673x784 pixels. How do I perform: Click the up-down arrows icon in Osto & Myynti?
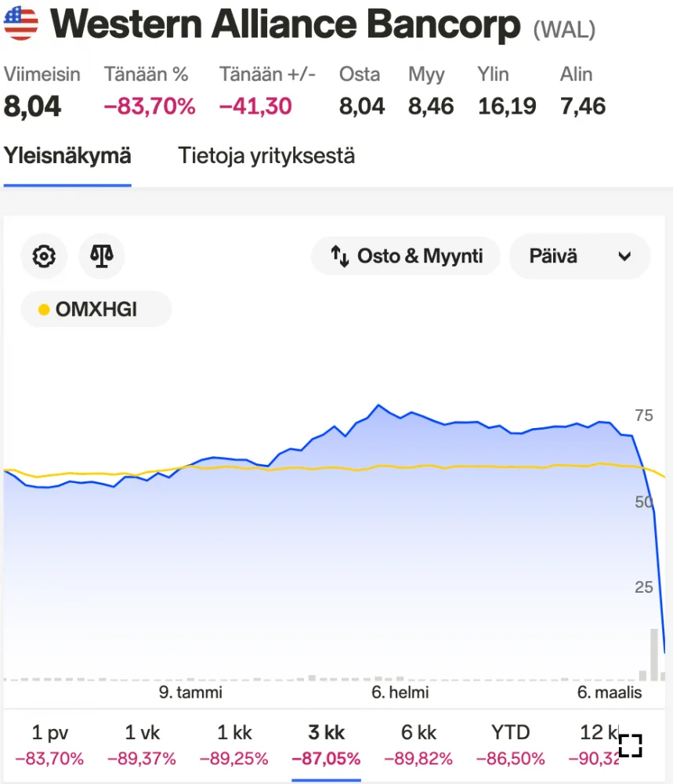click(339, 256)
